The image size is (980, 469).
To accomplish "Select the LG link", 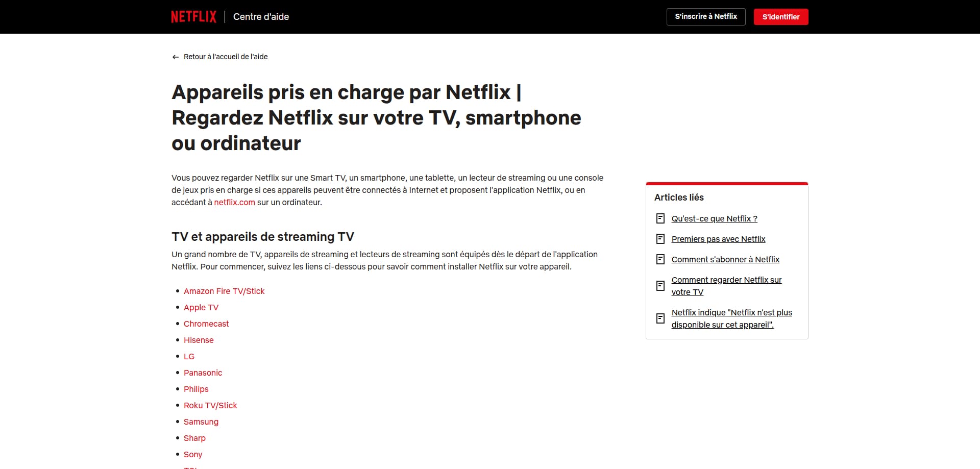I will pyautogui.click(x=189, y=356).
